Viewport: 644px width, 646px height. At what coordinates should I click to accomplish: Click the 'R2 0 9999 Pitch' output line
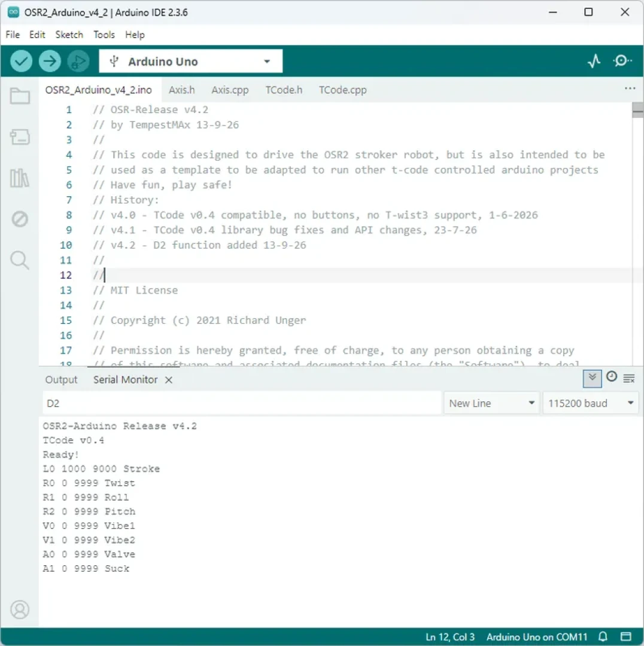click(x=89, y=511)
